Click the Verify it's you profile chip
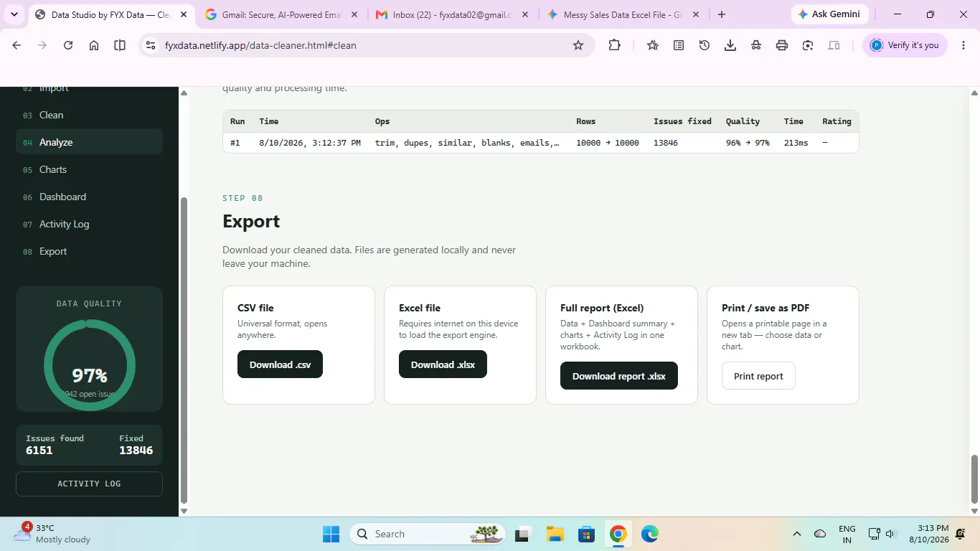980x551 pixels. 905,45
